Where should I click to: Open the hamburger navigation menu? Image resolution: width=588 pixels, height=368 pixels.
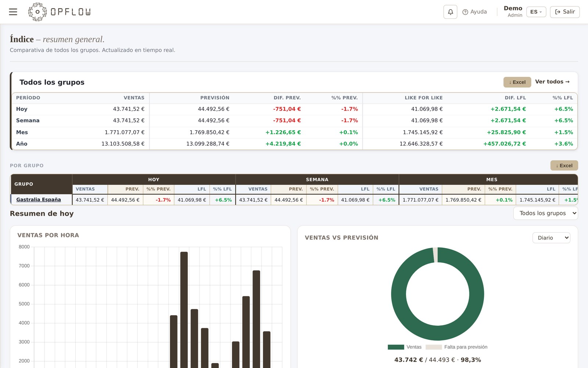[13, 12]
